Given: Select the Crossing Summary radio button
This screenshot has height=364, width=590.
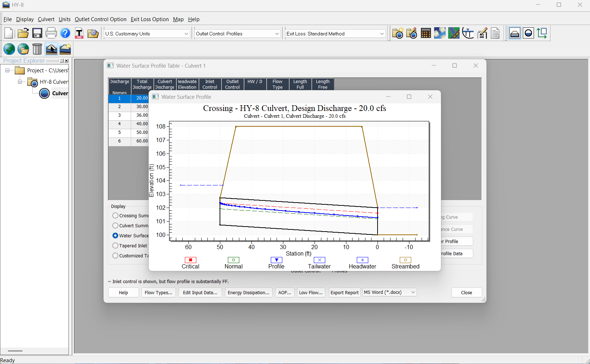Looking at the screenshot, I should click(x=115, y=215).
